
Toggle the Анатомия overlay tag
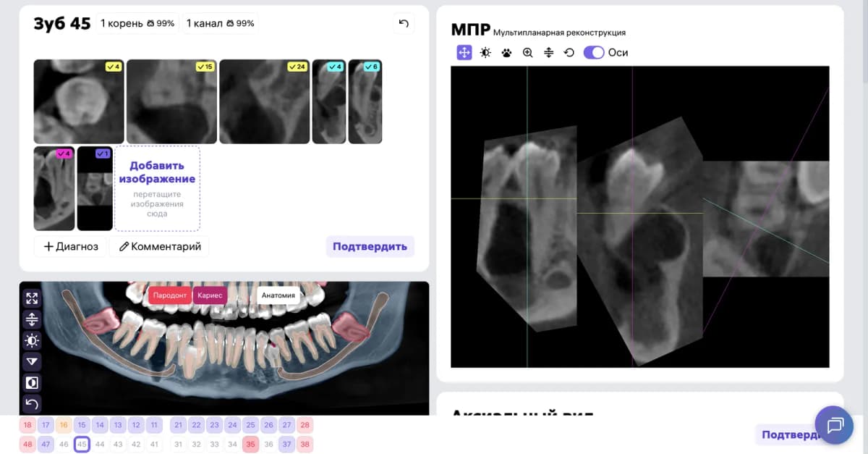pos(278,295)
